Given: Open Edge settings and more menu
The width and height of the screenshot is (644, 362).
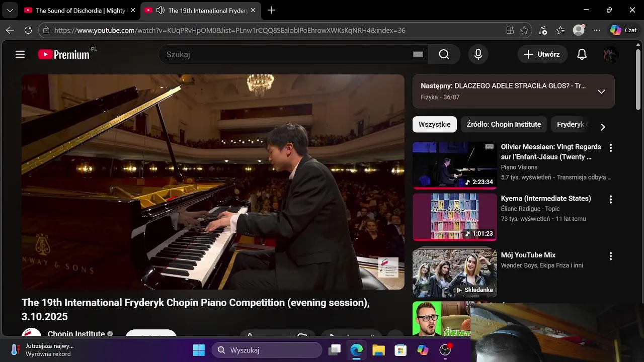Looking at the screenshot, I should click(597, 30).
